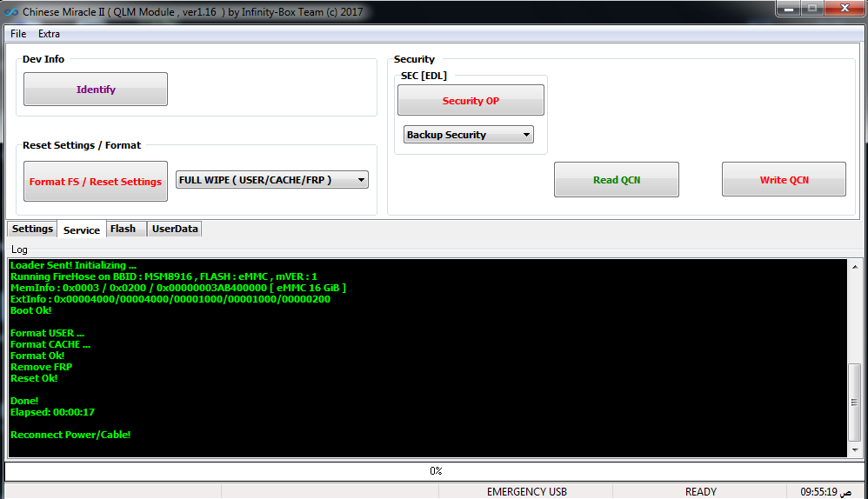The height and width of the screenshot is (499, 868).
Task: Click the Read QCN button
Action: coord(616,180)
